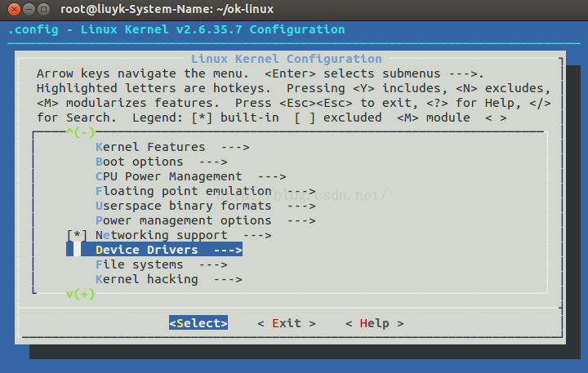Open the Boot options submenu
Screen dimensions: 588x373
162,162
